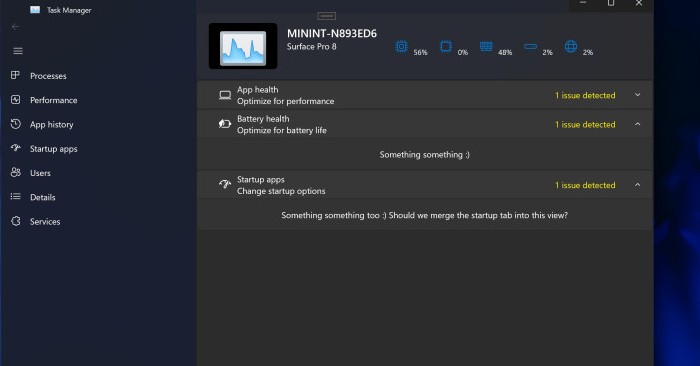
Task: Collapse the Battery health section chevron
Action: pos(638,124)
